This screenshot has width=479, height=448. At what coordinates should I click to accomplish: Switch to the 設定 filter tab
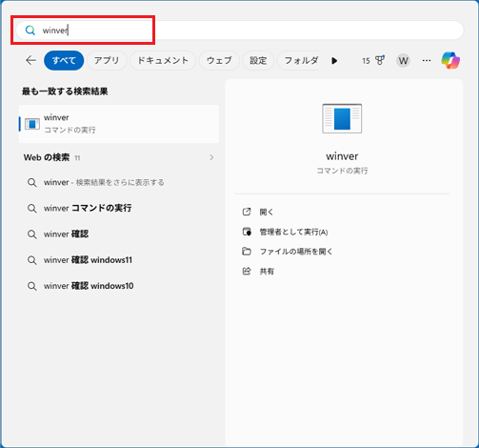(x=258, y=60)
